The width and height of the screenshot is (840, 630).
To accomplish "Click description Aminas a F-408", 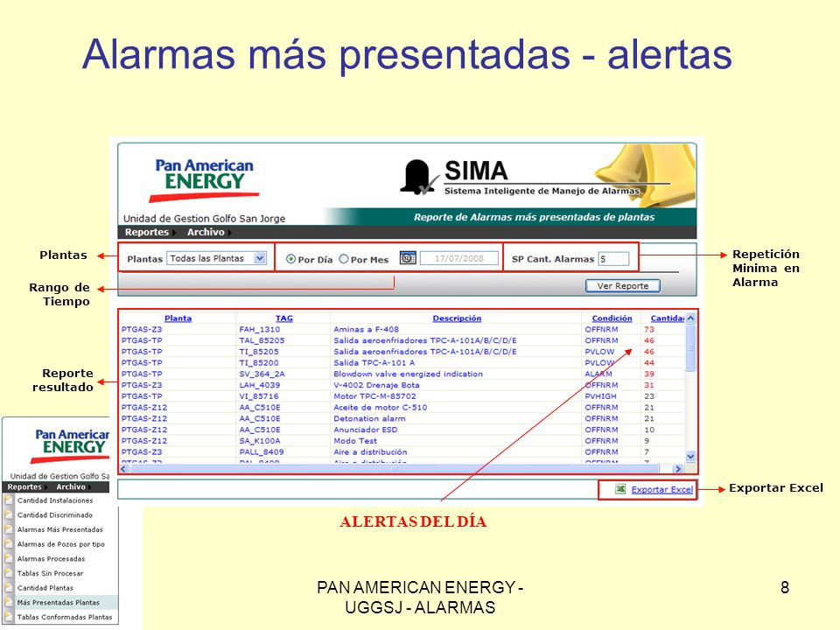I will click(x=367, y=330).
